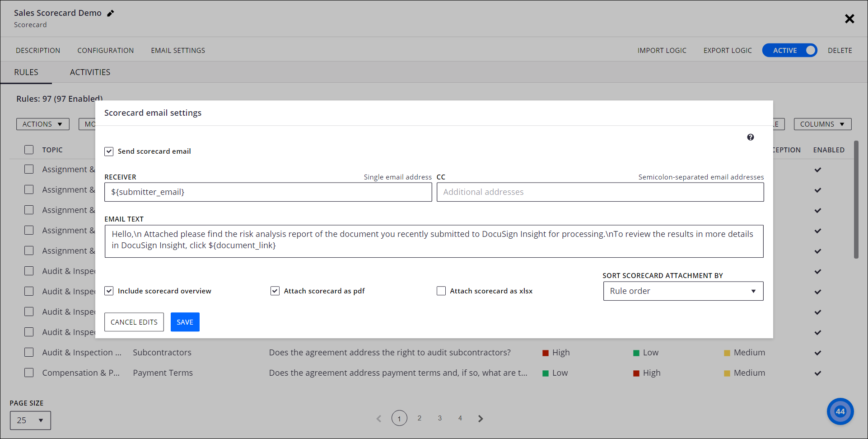Go to previous page with left arrow
868x439 pixels.
point(379,419)
